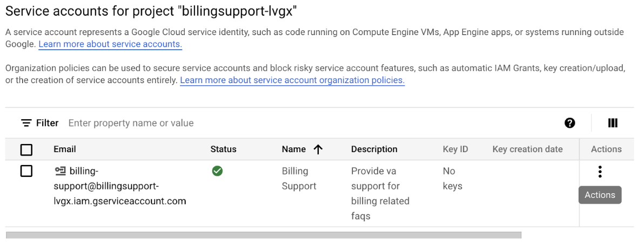Screen dimensions: 644x247
Task: Click the horizontal scrollbar below the table
Action: (264, 235)
